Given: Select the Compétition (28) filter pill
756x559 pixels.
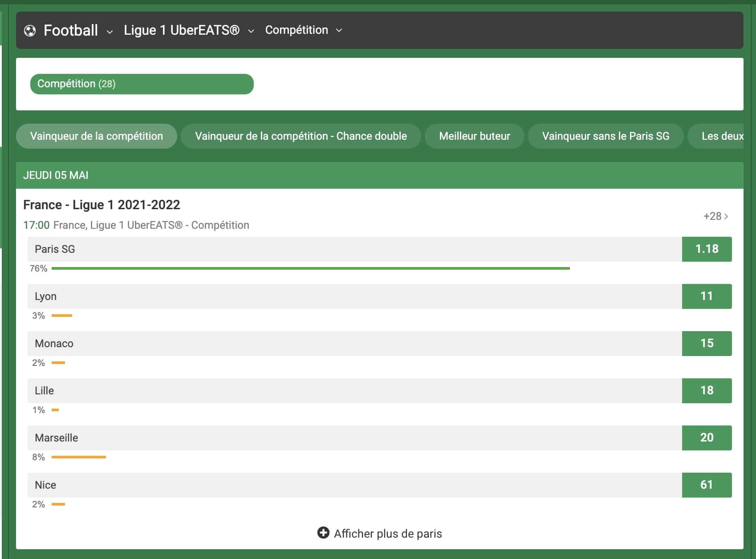Looking at the screenshot, I should click(x=142, y=84).
